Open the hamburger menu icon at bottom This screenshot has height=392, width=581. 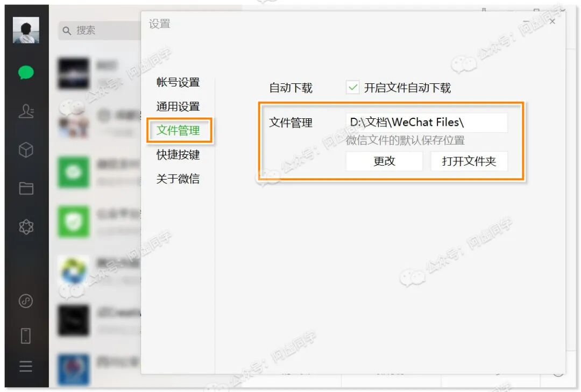coord(26,366)
